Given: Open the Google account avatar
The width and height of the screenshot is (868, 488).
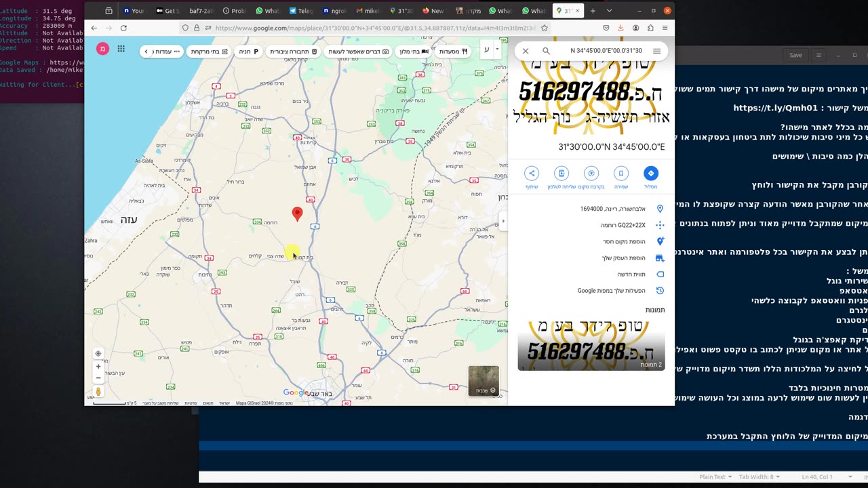Looking at the screenshot, I should [x=102, y=49].
